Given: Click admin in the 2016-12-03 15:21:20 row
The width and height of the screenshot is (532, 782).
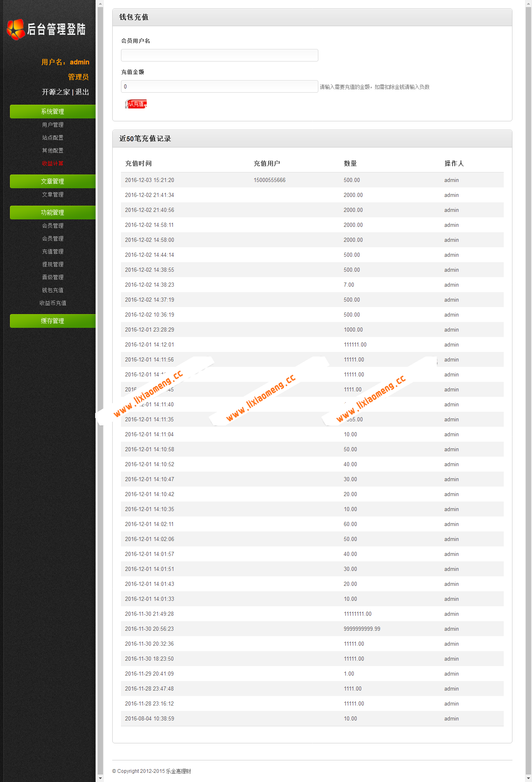Looking at the screenshot, I should tap(451, 180).
